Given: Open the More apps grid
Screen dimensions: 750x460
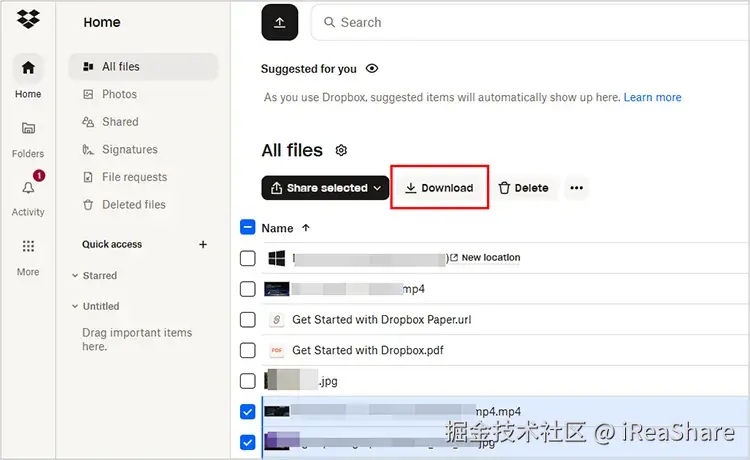Looking at the screenshot, I should pos(28,257).
